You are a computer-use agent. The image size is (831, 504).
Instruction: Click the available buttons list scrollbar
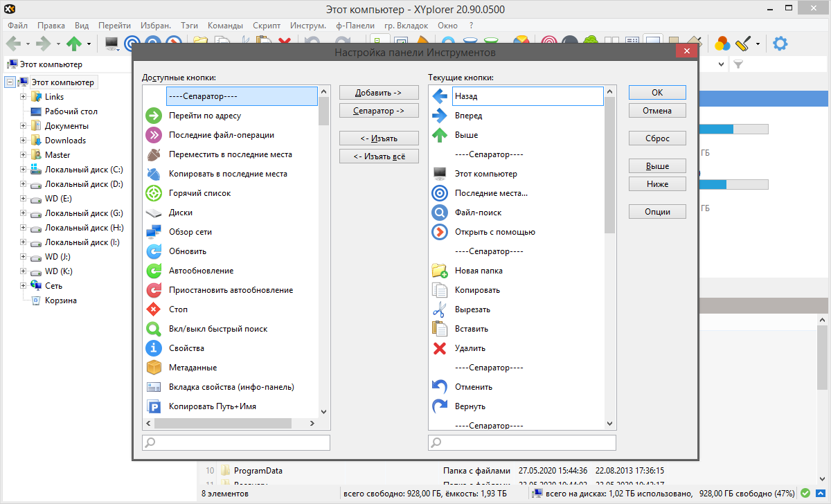[323, 263]
